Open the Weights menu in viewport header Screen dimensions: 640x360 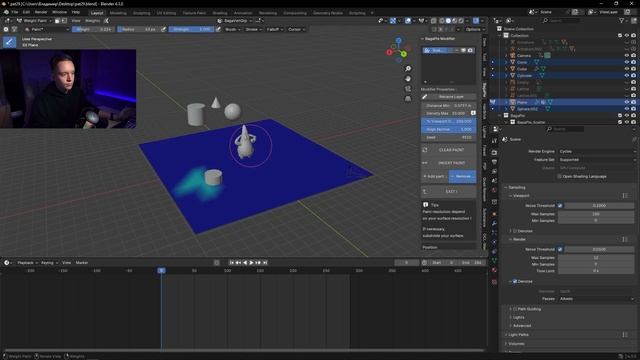click(x=92, y=20)
